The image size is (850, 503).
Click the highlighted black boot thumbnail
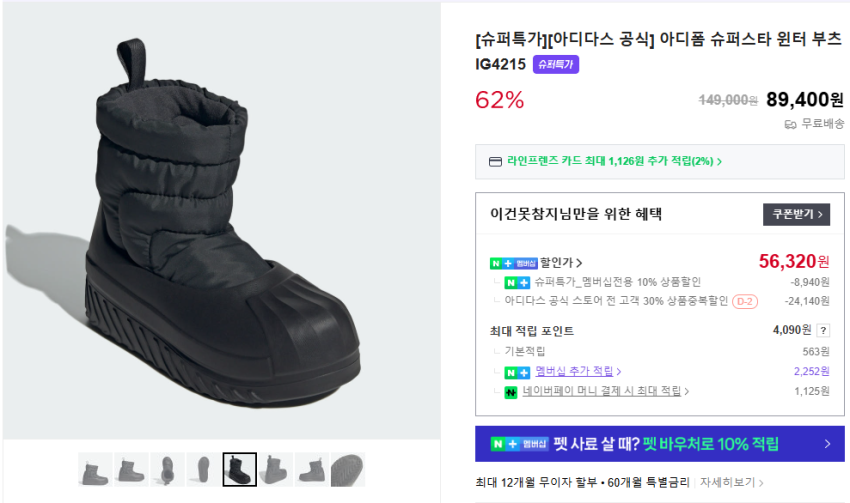pos(239,470)
